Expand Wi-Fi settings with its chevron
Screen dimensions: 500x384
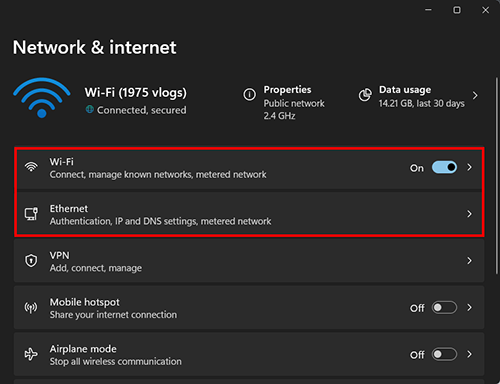click(469, 167)
